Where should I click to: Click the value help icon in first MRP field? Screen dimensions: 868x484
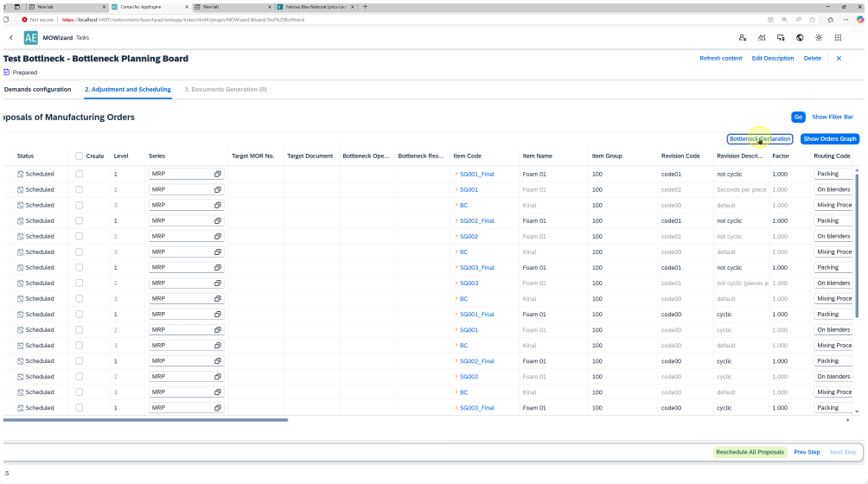click(x=218, y=174)
